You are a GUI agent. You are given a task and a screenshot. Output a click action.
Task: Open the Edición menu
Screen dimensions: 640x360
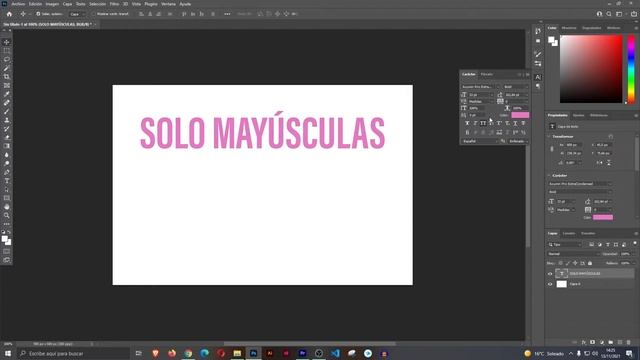point(35,4)
